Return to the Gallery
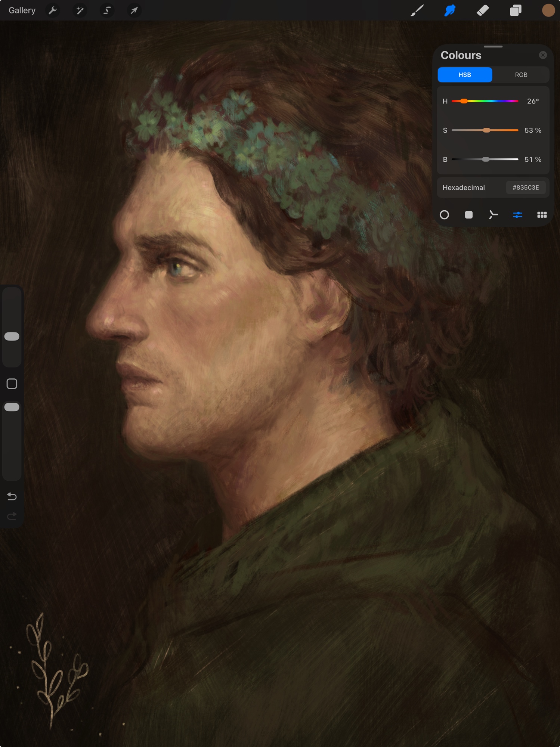This screenshot has width=560, height=747. pyautogui.click(x=22, y=10)
